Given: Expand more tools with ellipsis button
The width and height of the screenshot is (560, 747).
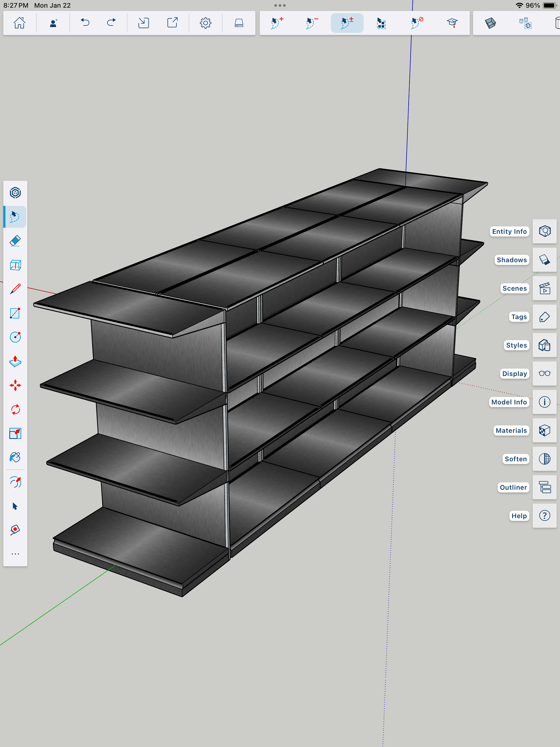Looking at the screenshot, I should tap(15, 554).
